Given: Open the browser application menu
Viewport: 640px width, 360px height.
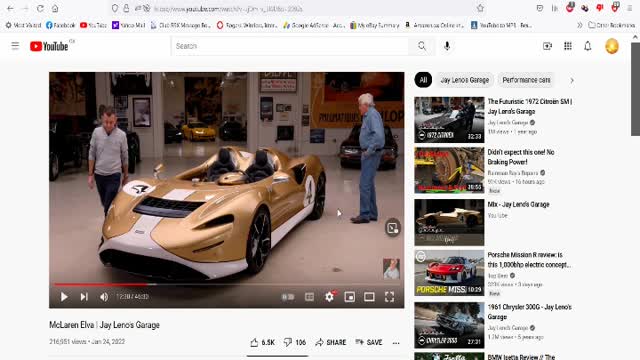Looking at the screenshot, I should [x=630, y=8].
